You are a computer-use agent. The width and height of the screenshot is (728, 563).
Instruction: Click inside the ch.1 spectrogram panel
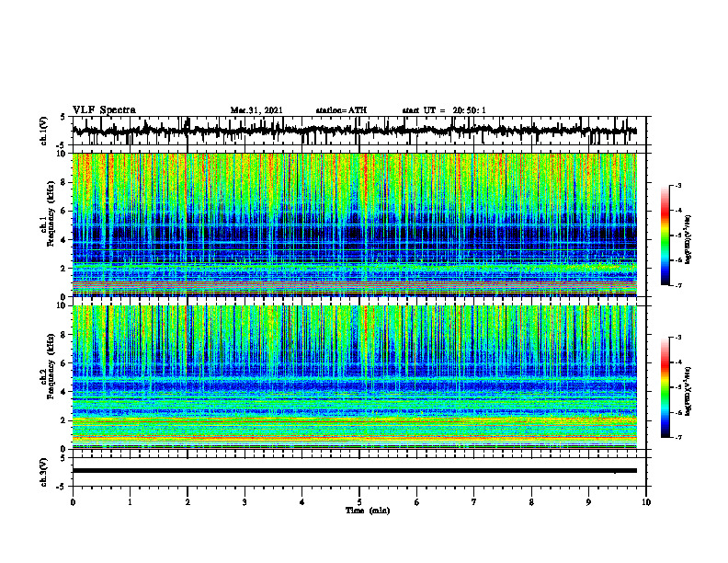tap(355, 224)
